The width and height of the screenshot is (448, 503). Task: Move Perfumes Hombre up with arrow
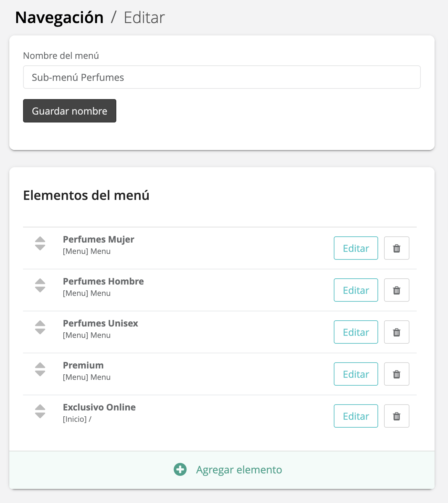click(x=40, y=281)
